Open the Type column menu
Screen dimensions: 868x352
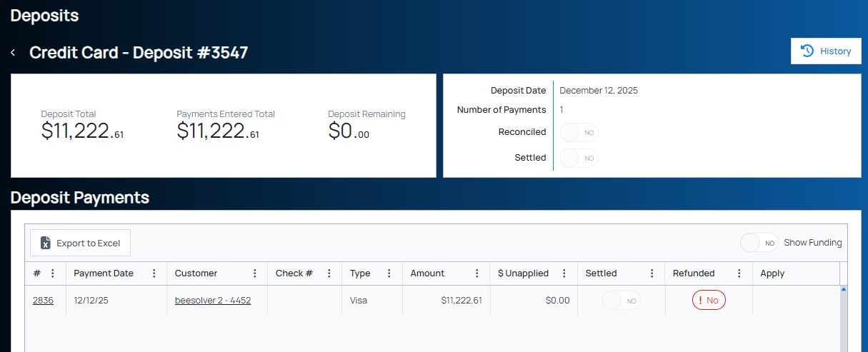pos(389,273)
